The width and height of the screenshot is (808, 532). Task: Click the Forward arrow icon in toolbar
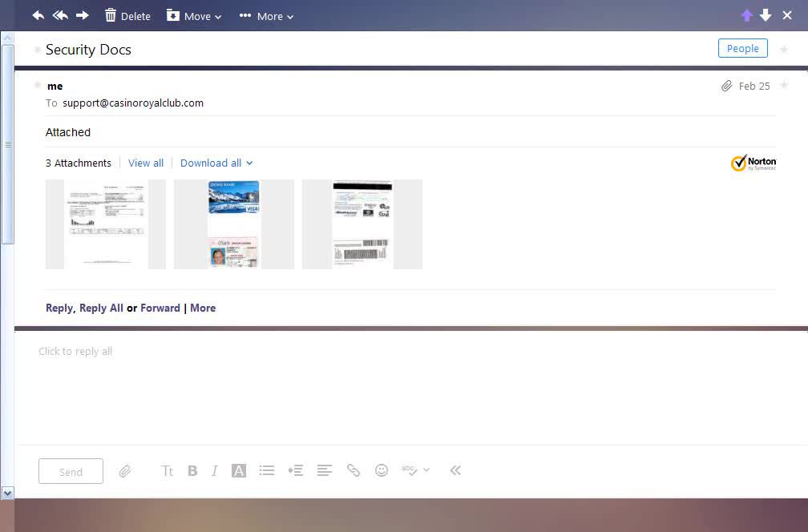(83, 15)
